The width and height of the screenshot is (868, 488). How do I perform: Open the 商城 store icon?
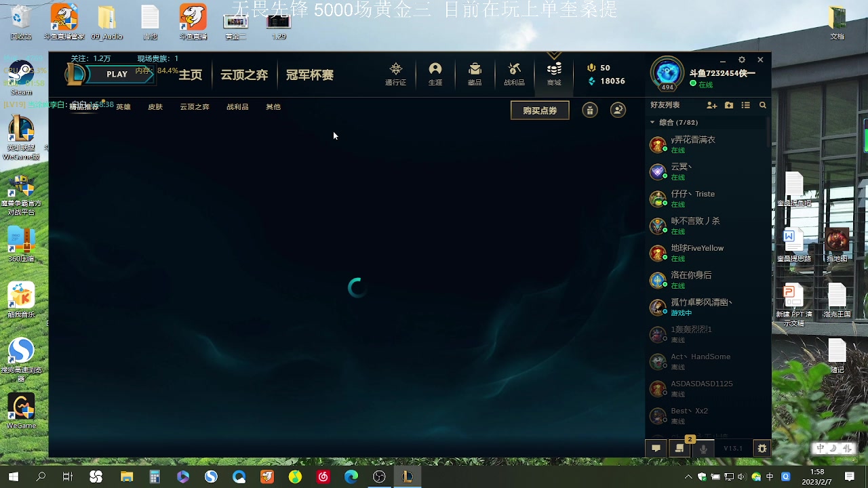pos(554,74)
